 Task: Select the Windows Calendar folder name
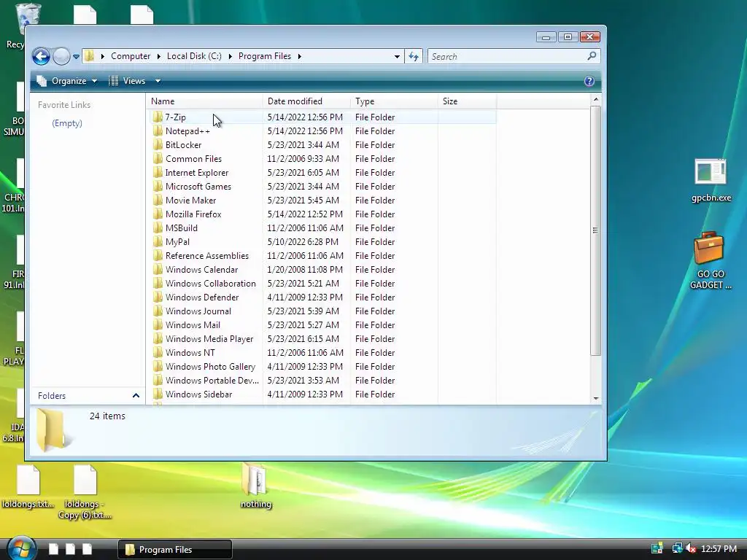201,270
